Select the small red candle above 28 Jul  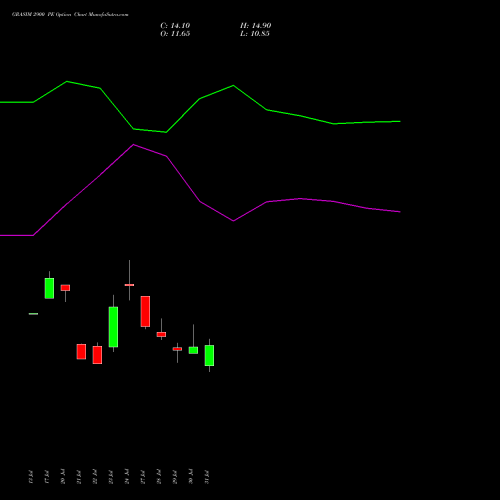[161, 334]
